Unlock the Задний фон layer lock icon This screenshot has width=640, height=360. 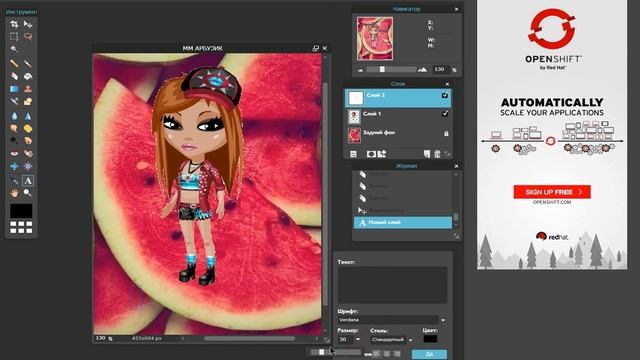[446, 133]
